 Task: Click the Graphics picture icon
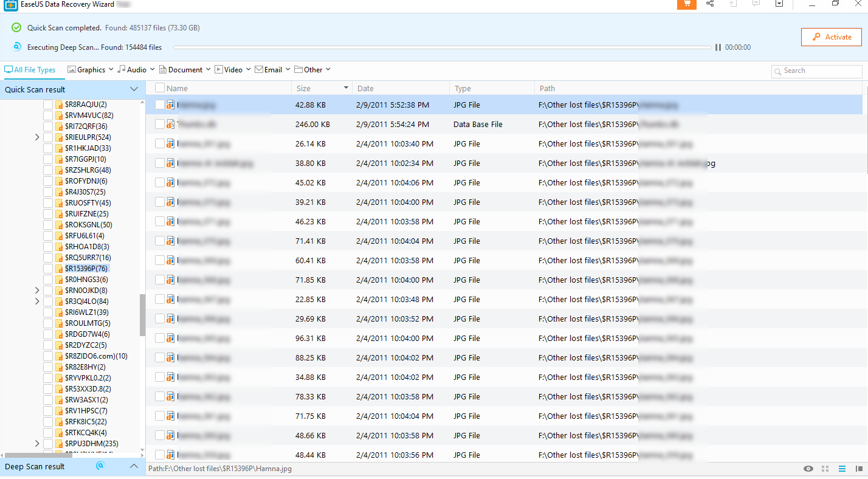click(72, 69)
